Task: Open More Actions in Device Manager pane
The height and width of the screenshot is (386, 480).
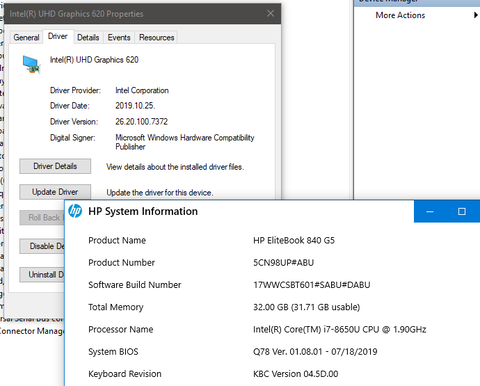Action: (x=400, y=15)
